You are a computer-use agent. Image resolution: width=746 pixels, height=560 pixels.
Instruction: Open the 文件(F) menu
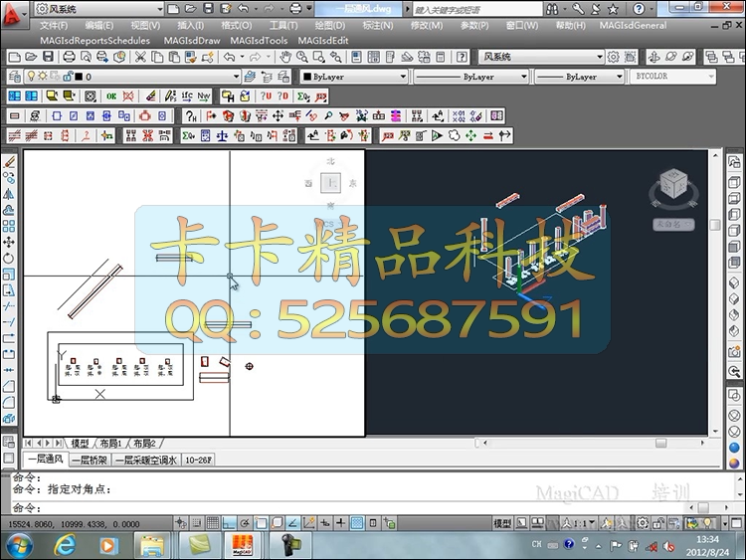(x=54, y=25)
